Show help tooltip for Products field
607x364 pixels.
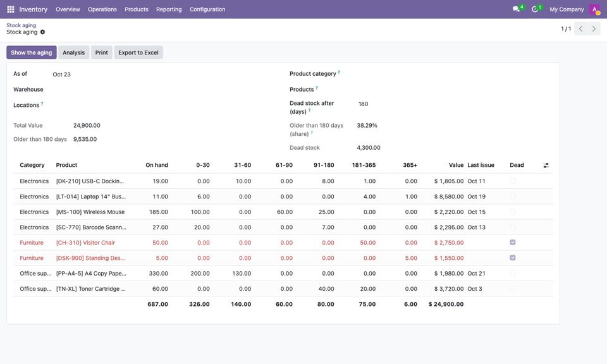(x=317, y=88)
